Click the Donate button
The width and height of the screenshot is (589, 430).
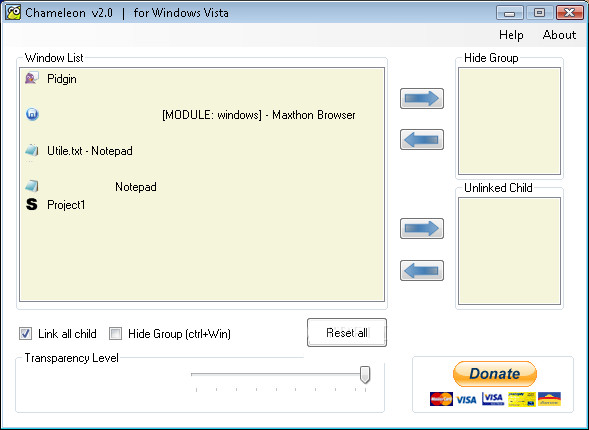pyautogui.click(x=495, y=374)
